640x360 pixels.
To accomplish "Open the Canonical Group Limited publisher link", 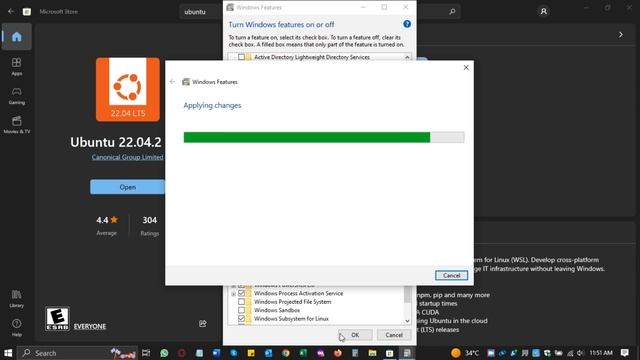I will pyautogui.click(x=127, y=157).
